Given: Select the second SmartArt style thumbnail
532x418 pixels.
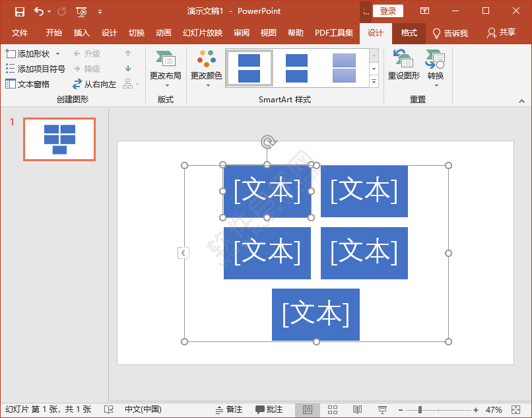Looking at the screenshot, I should pos(296,68).
